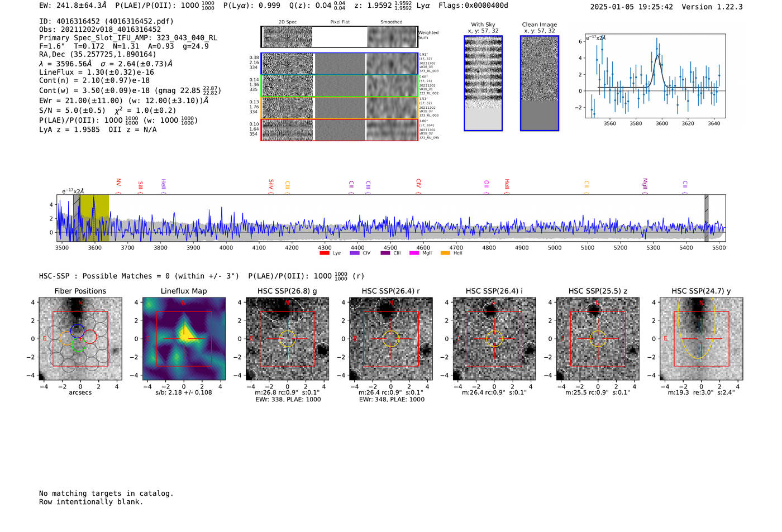782x532 pixels.
Task: Click the SiIV line marker
Action: 271,185
